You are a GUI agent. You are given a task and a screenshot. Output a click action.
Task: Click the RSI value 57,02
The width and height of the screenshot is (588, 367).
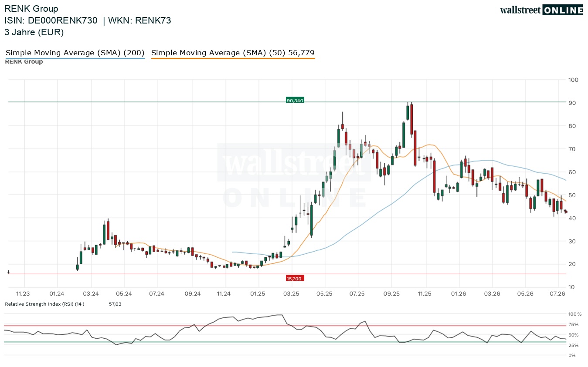(x=115, y=304)
